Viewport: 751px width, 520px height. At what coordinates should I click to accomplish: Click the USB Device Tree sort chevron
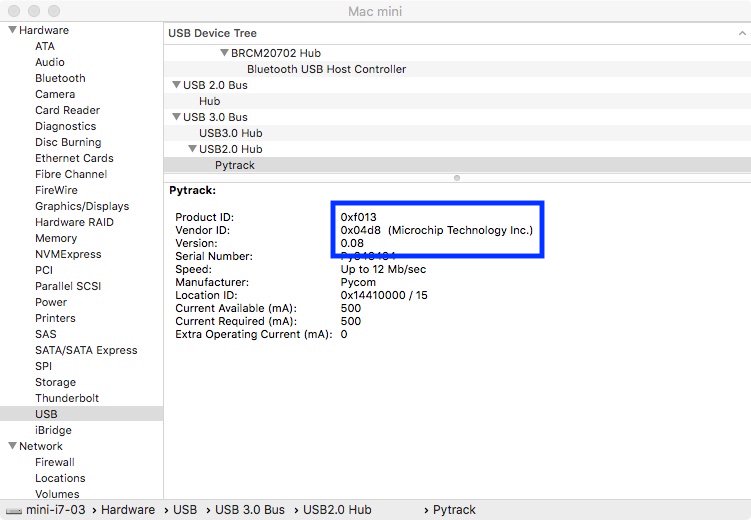pyautogui.click(x=742, y=33)
